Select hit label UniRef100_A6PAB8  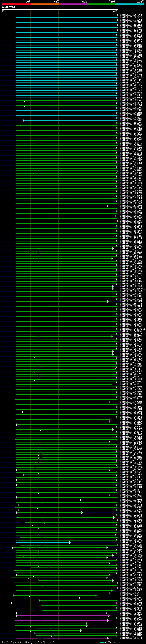click(131, 170)
